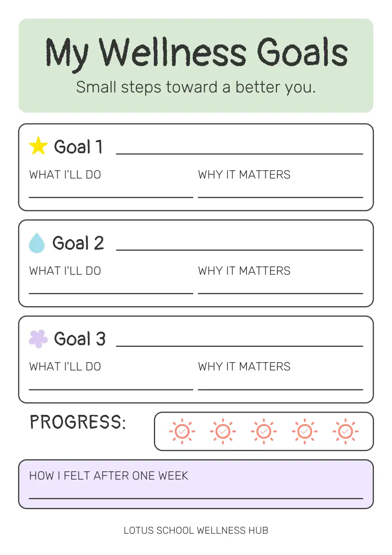Select Goal 3's Why It Matters line

coord(280,387)
